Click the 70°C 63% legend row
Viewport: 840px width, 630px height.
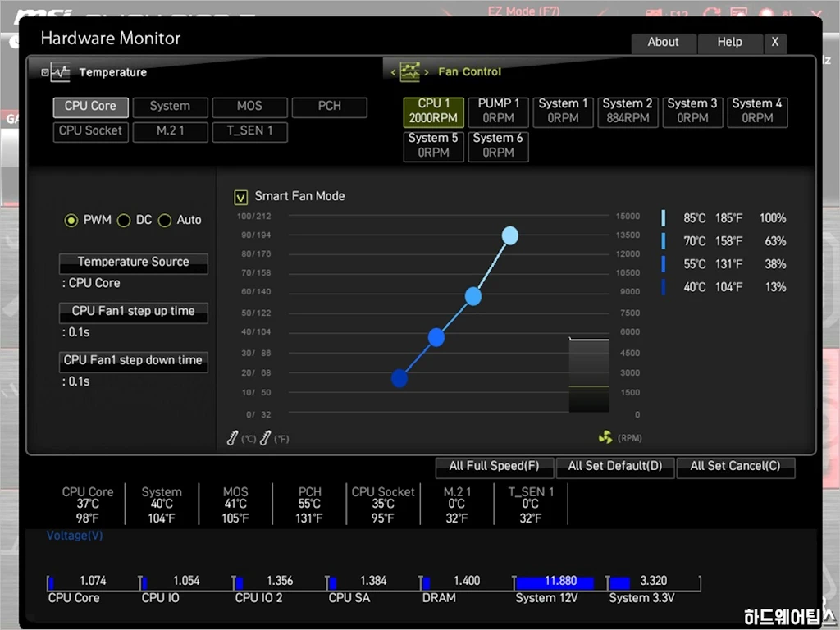point(724,242)
